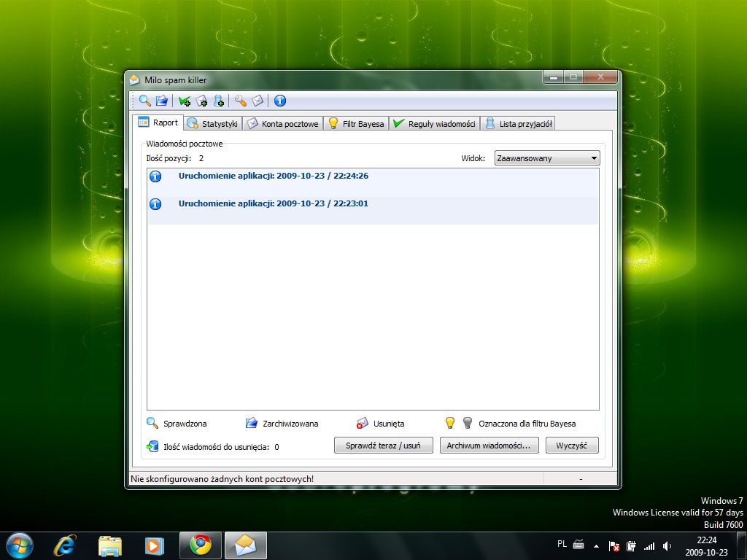Click status text Nie skonfigurowano żadnych kont pocztowych
Viewport: 747px width, 560px height.
click(222, 478)
